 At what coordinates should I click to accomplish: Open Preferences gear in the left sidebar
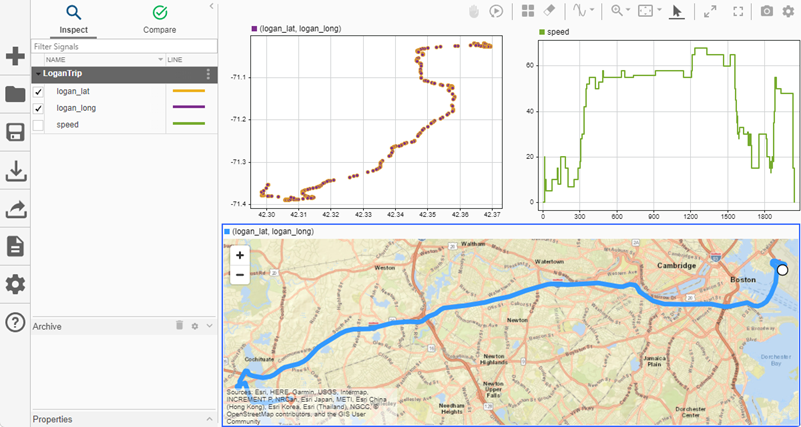[15, 284]
